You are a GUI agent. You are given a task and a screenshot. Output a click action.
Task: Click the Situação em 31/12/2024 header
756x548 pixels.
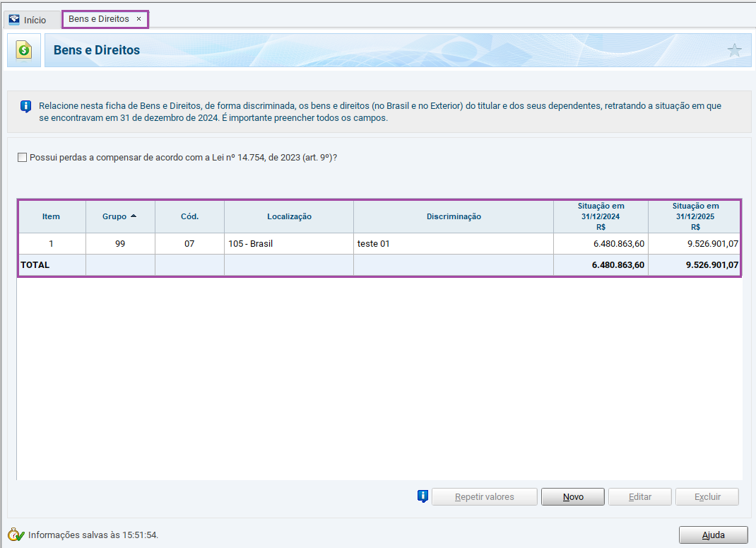pyautogui.click(x=601, y=216)
